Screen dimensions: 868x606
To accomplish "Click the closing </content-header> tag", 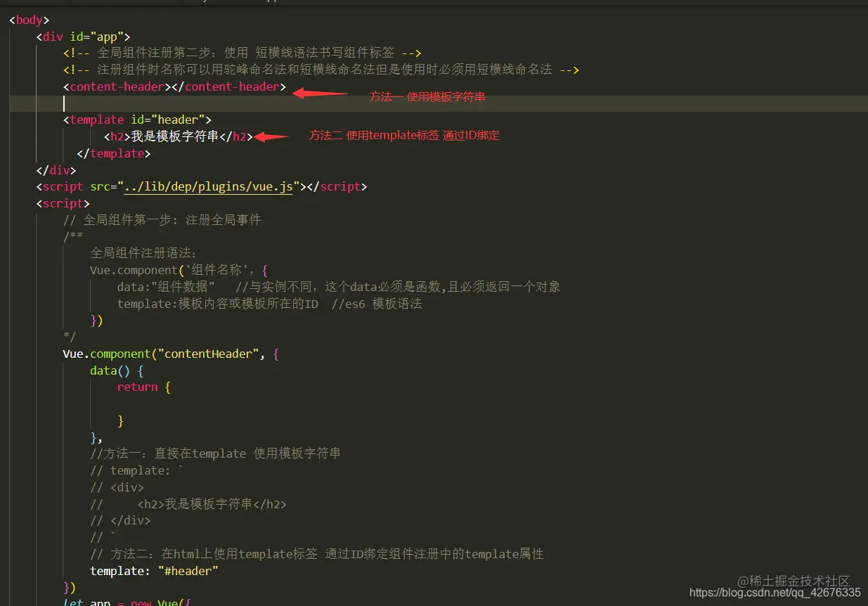I will 229,86.
